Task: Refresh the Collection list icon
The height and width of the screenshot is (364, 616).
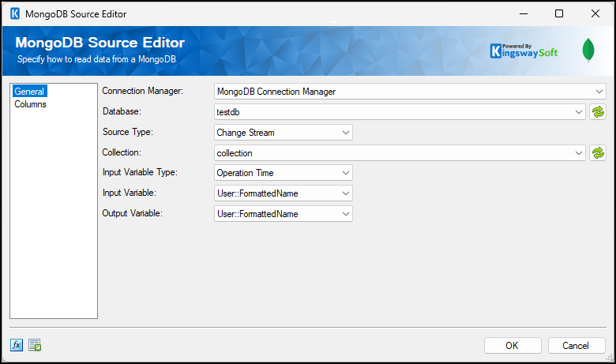Action: click(598, 152)
